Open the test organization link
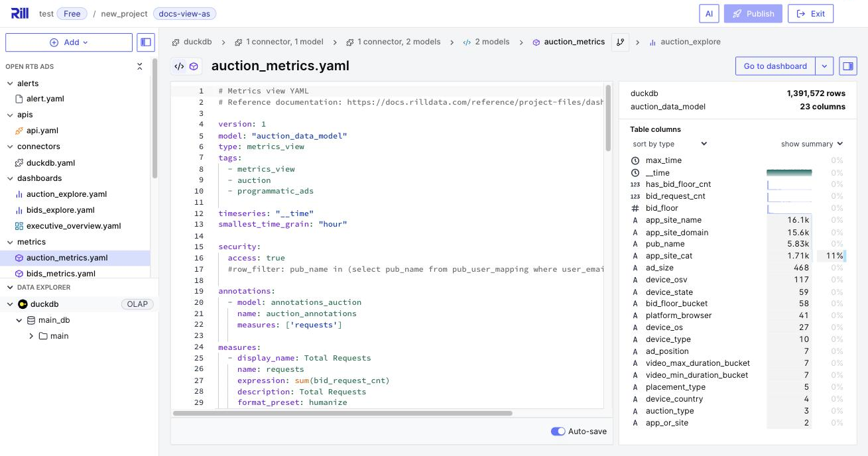Screen dimensions: 868x456 (x=46, y=13)
